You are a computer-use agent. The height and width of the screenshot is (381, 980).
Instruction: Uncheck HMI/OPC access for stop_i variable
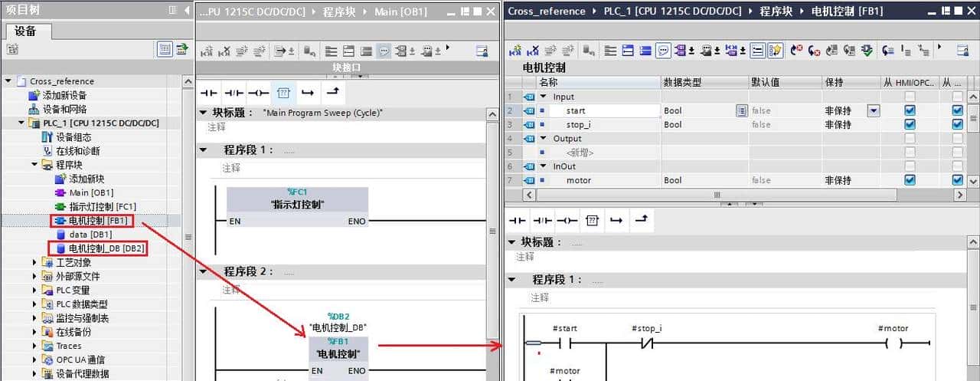pyautogui.click(x=910, y=124)
